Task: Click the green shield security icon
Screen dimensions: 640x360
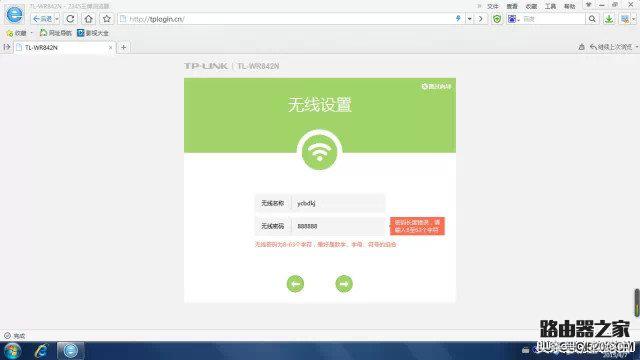Action: (497, 19)
